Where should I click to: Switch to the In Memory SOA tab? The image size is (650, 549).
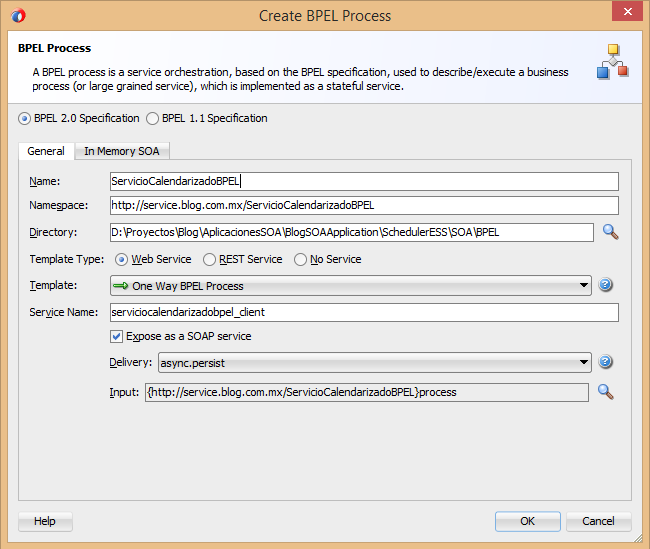coord(123,151)
